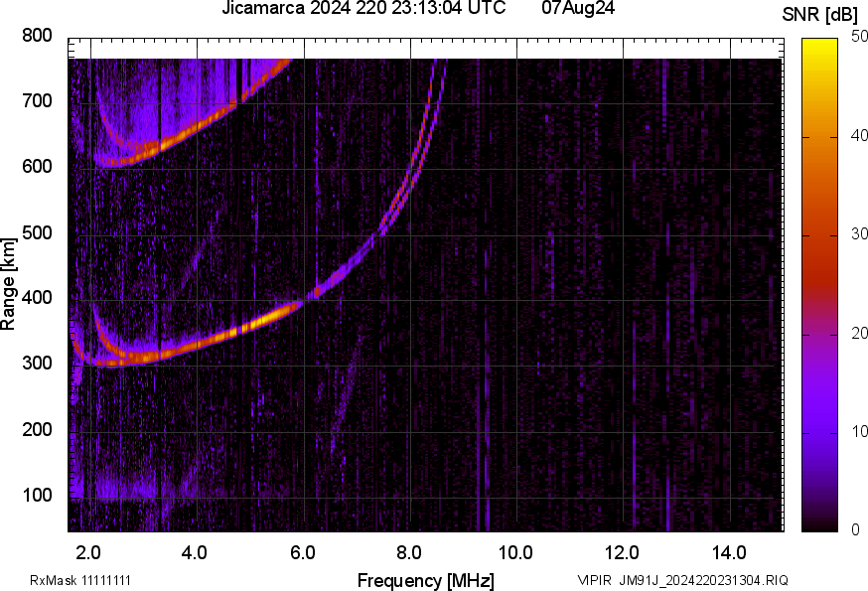Click the file name 'VIPIR JM91J_2024220231304.RIQ'
Viewport: 868px width, 591px height.
[683, 580]
